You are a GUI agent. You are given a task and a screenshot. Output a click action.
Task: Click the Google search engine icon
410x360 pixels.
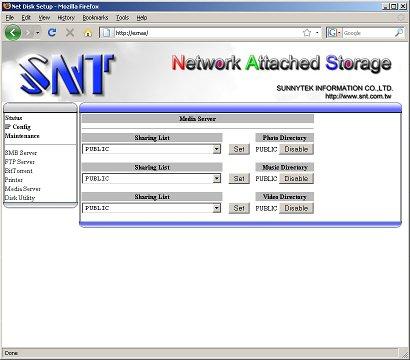332,33
